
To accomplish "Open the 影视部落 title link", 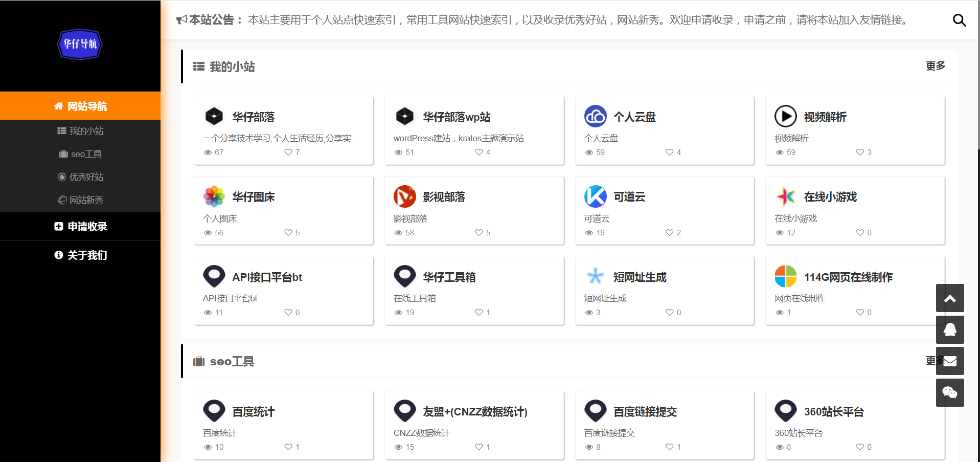I will (444, 197).
